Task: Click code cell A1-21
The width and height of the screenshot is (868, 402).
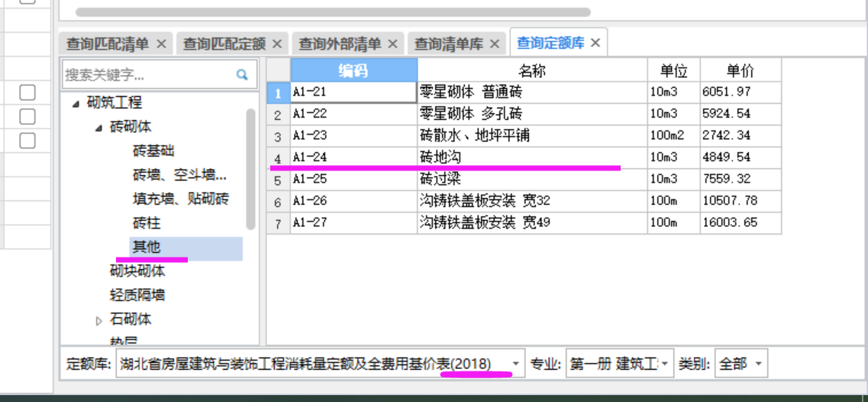Action: tap(353, 92)
